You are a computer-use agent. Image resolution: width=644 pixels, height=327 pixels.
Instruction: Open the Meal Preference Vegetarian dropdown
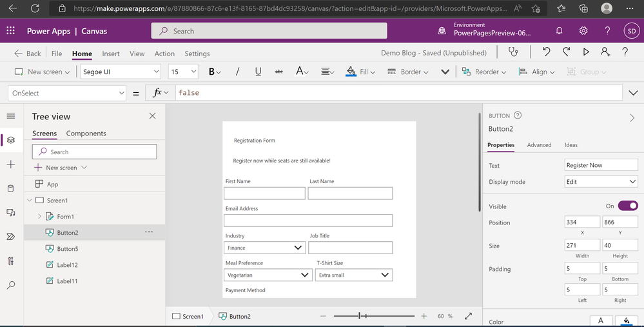268,275
